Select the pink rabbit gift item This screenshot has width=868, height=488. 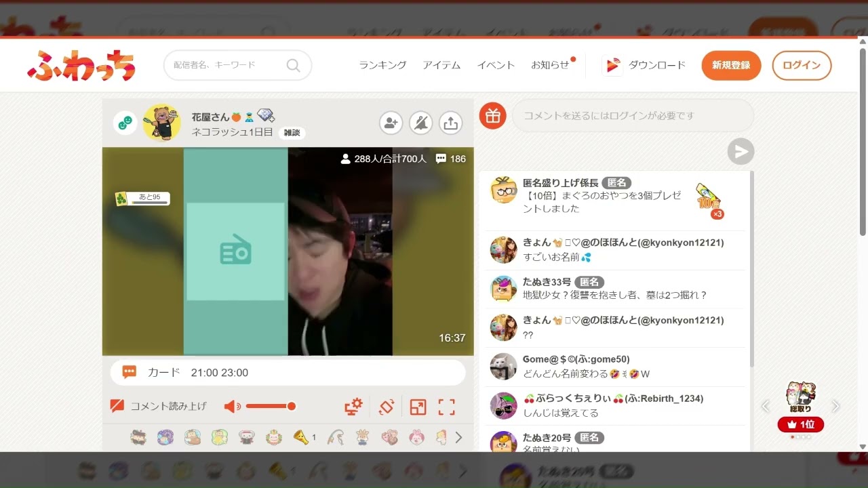(x=416, y=437)
